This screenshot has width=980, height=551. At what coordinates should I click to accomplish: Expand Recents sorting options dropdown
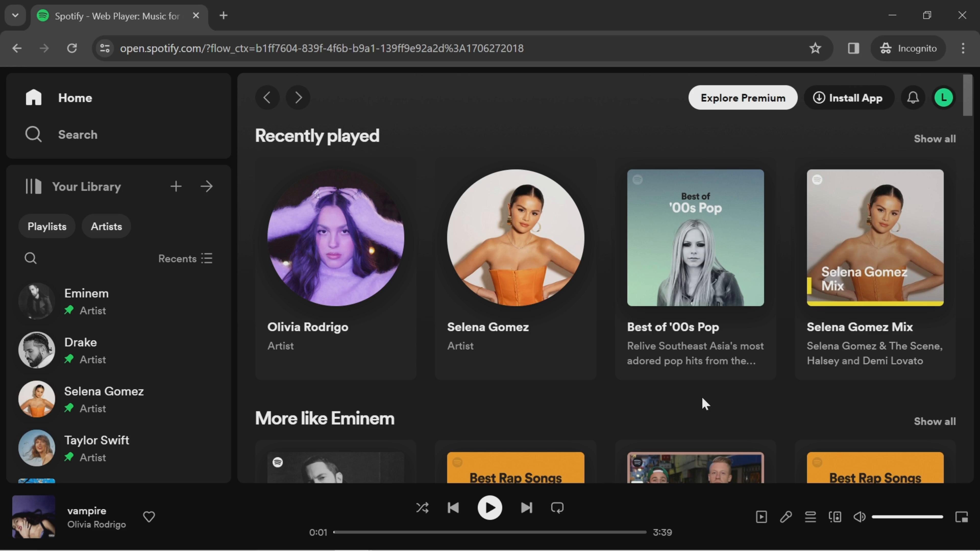(x=185, y=258)
